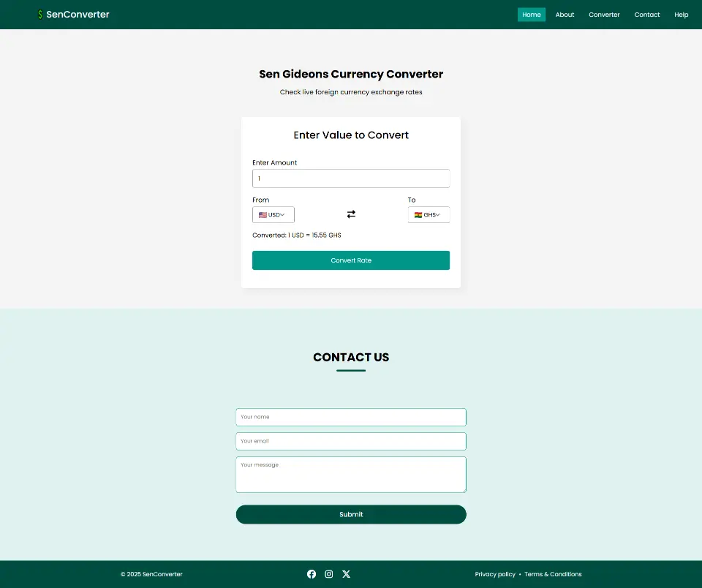Submit the contact form
Viewport: 702px width, 588px height.
[x=351, y=515]
